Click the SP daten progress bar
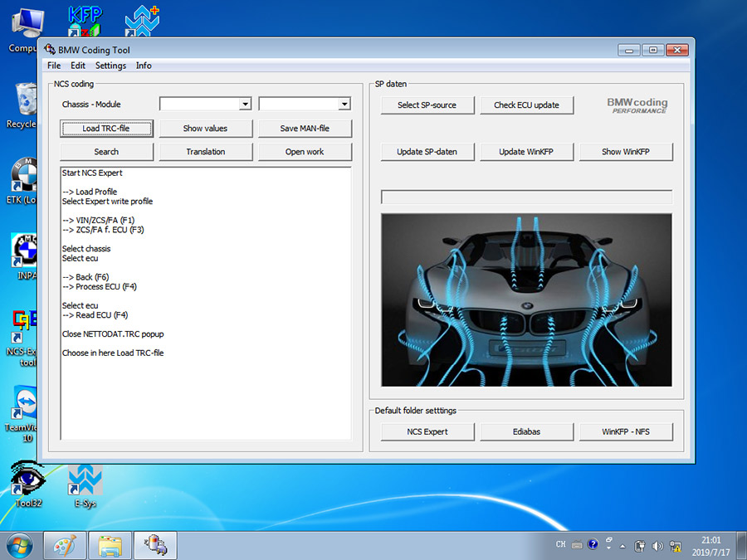This screenshot has height=560, width=747. click(526, 197)
